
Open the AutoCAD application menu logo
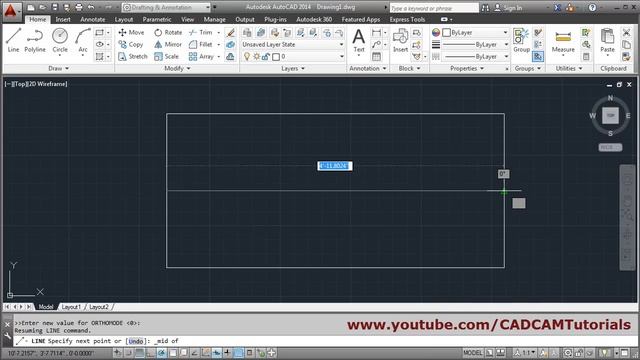tap(11, 11)
